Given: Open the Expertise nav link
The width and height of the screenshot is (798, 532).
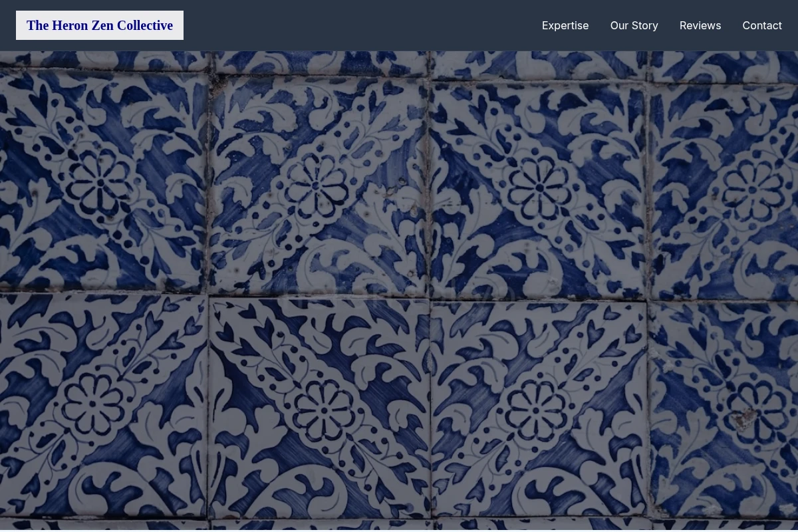Looking at the screenshot, I should click(x=565, y=25).
